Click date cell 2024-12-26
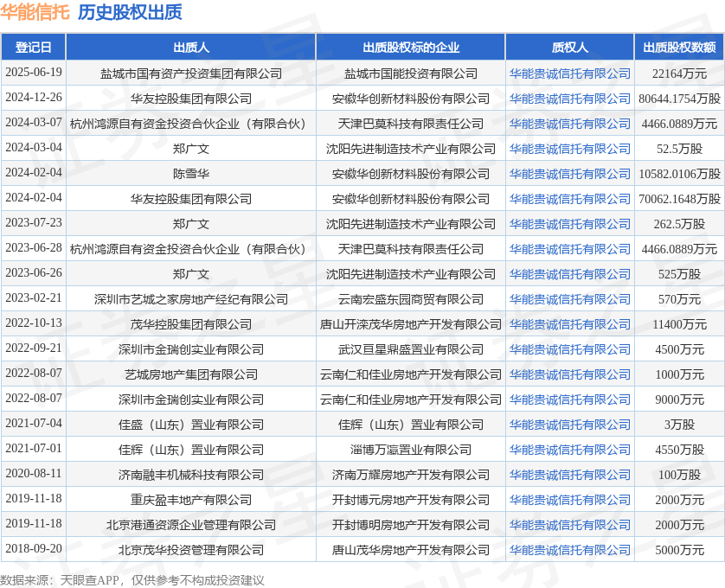 tap(34, 97)
